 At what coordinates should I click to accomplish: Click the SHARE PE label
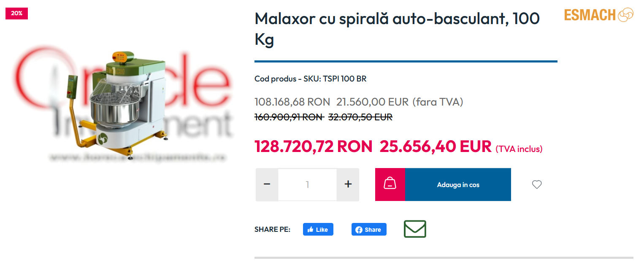tap(272, 230)
